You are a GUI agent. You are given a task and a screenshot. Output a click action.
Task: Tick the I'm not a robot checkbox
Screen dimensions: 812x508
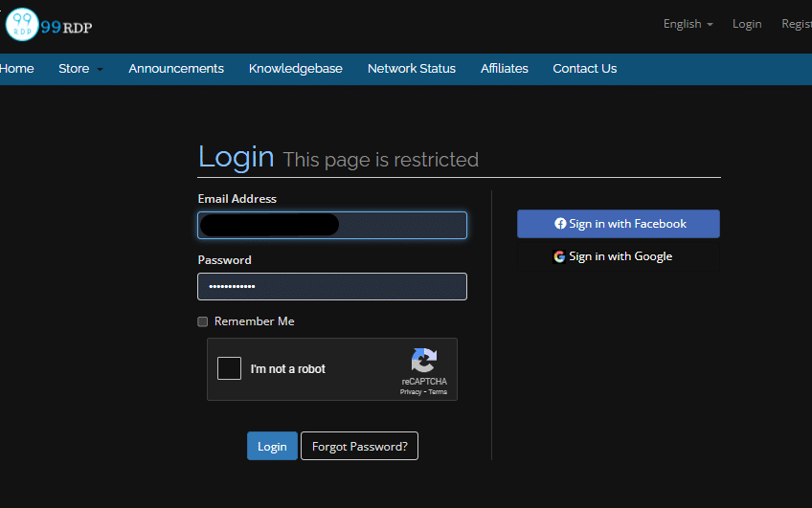(229, 368)
